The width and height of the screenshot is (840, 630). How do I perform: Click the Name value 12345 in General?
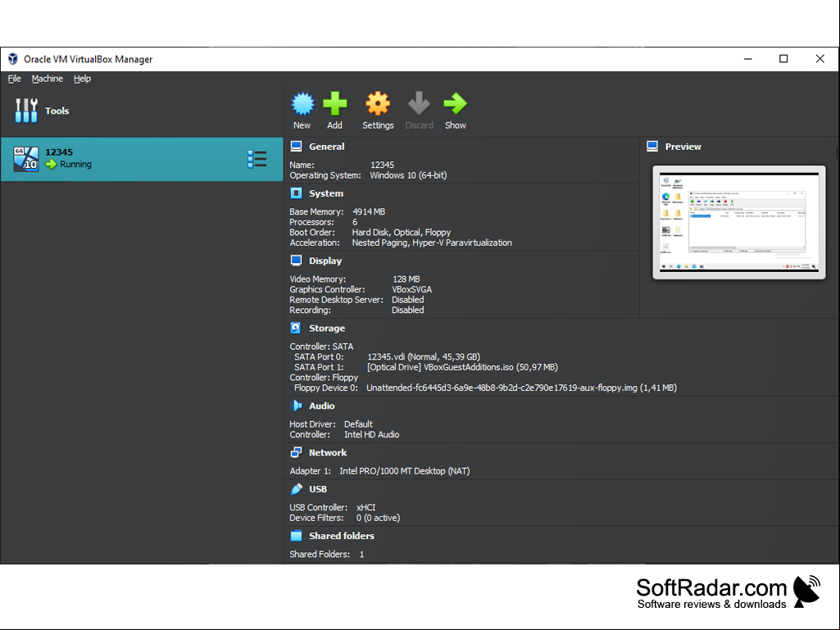coord(382,165)
